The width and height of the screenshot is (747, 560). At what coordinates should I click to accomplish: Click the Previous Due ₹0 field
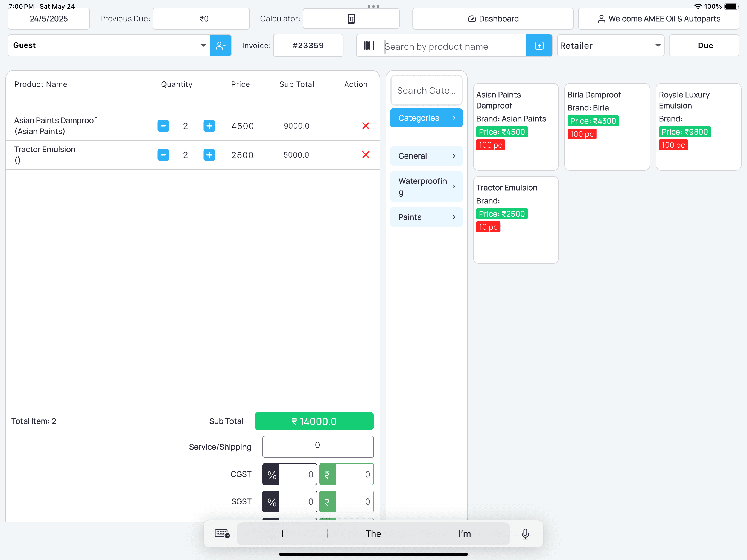(201, 19)
